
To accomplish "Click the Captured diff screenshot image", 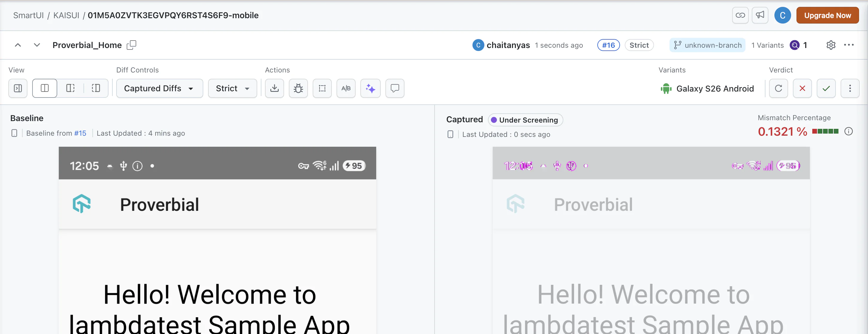I will click(x=651, y=240).
